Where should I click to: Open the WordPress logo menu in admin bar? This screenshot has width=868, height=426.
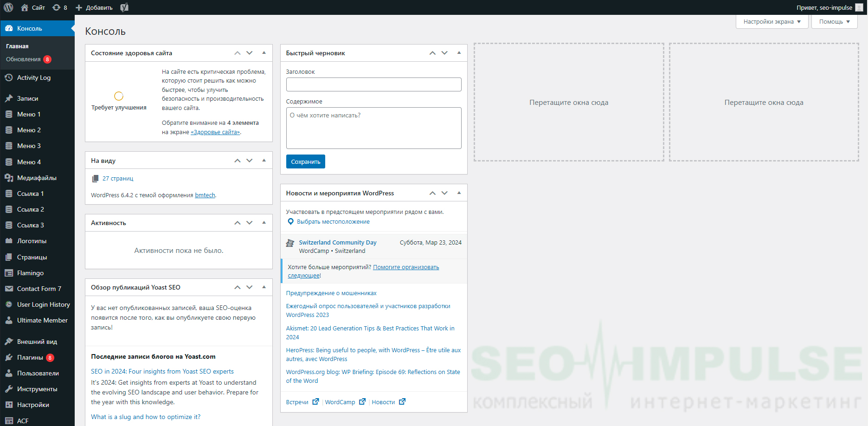pyautogui.click(x=8, y=7)
